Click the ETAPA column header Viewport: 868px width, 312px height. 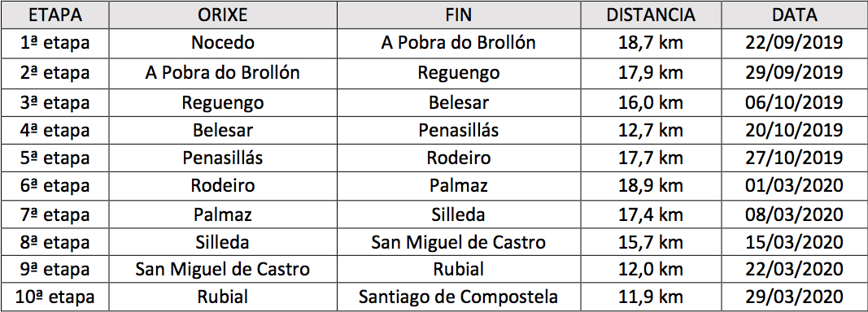pos(56,15)
